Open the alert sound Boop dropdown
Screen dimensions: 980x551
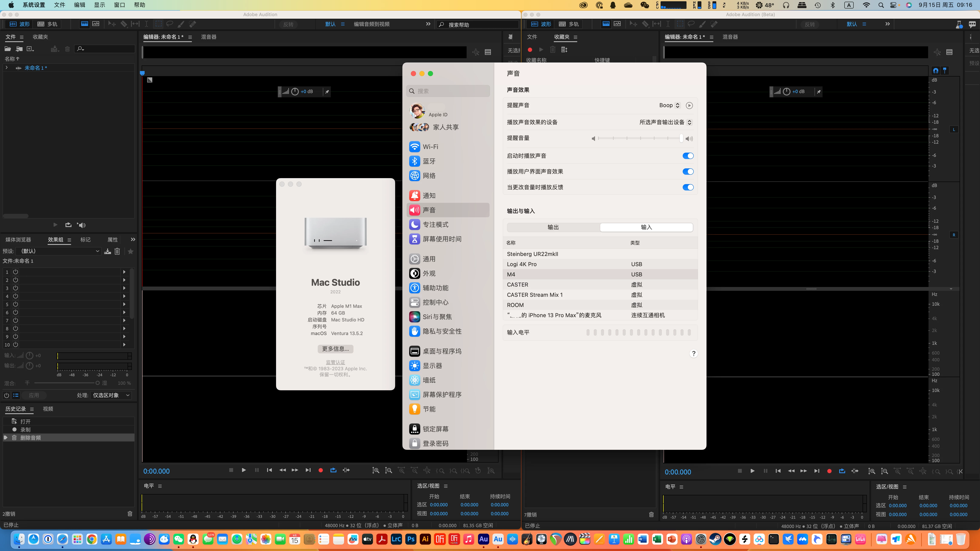(x=669, y=105)
